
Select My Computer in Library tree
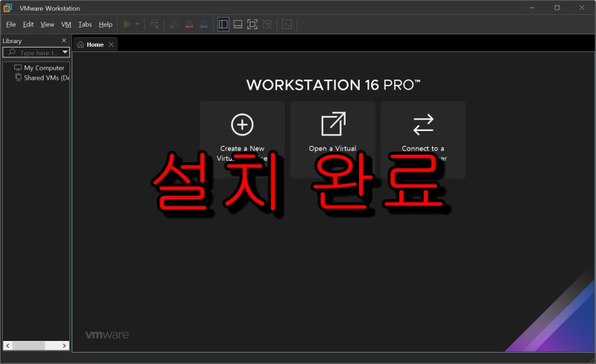point(44,68)
